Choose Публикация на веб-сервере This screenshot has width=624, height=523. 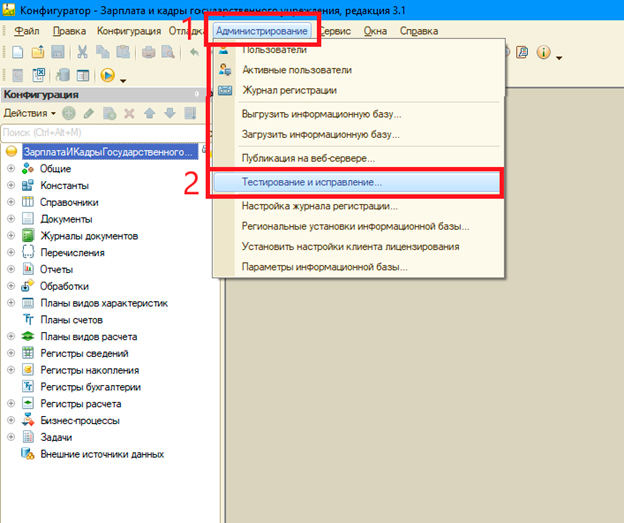tap(358, 158)
